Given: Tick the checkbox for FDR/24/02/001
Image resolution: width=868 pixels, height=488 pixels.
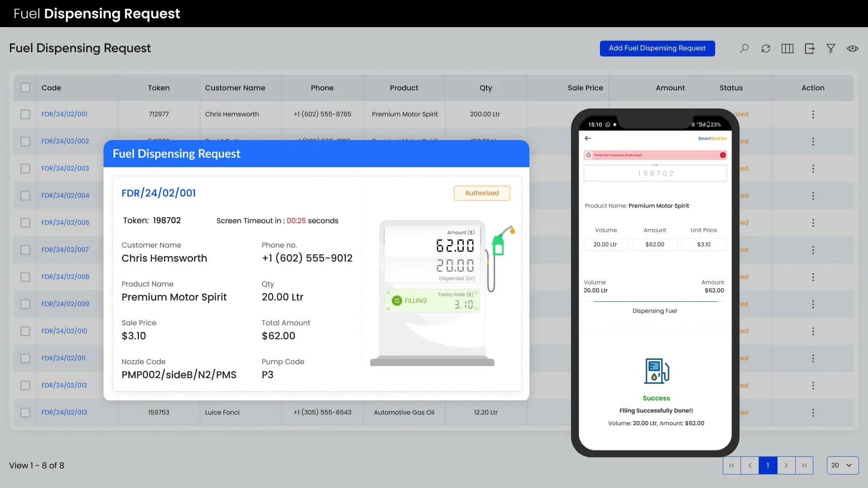Looking at the screenshot, I should tap(25, 114).
